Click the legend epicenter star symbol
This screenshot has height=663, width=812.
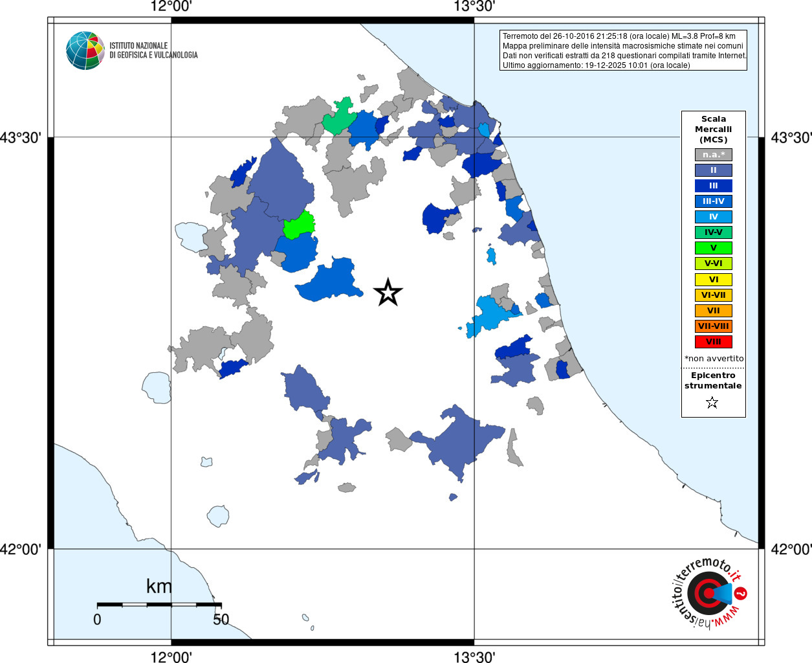(712, 403)
